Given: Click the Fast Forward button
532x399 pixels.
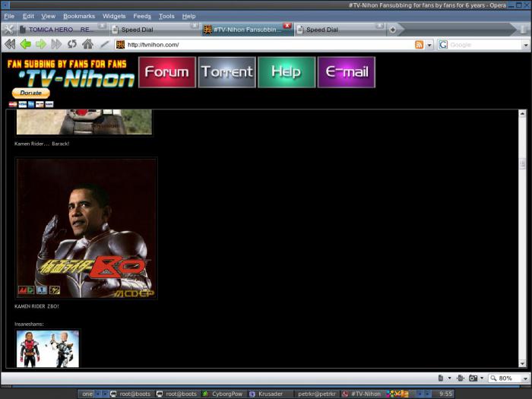Looking at the screenshot, I should coord(56,44).
